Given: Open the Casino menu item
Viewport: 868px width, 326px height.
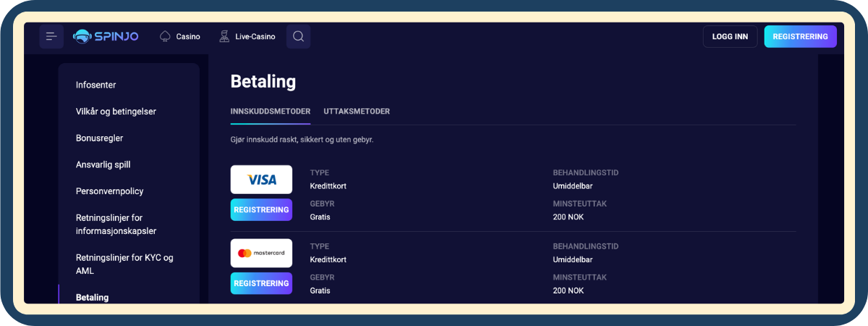Looking at the screenshot, I should click(x=180, y=36).
